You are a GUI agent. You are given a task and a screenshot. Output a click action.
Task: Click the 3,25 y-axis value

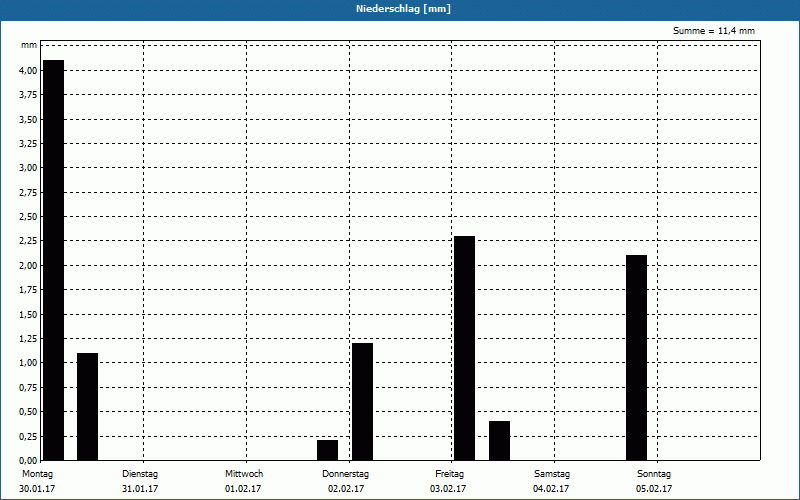coord(28,143)
